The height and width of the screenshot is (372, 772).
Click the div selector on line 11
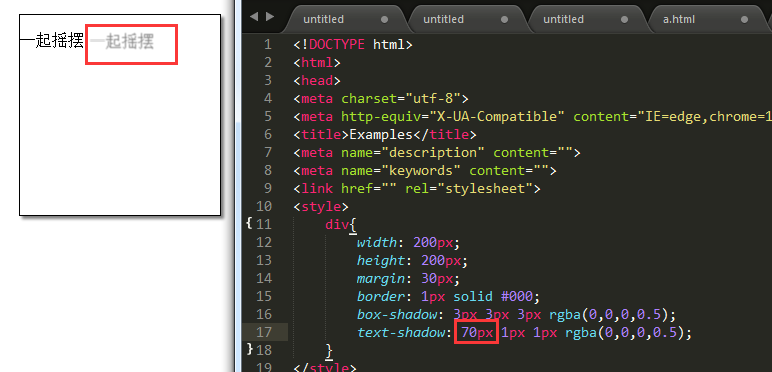tap(337, 224)
